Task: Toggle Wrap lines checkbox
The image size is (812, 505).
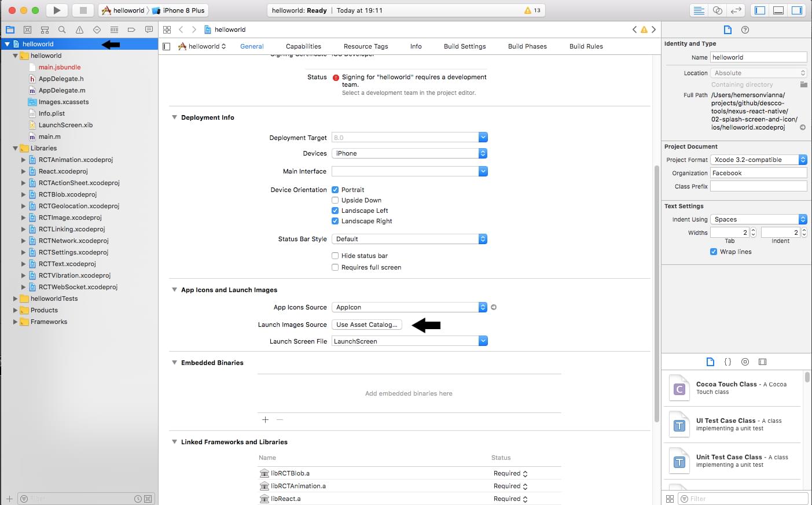Action: pos(714,252)
